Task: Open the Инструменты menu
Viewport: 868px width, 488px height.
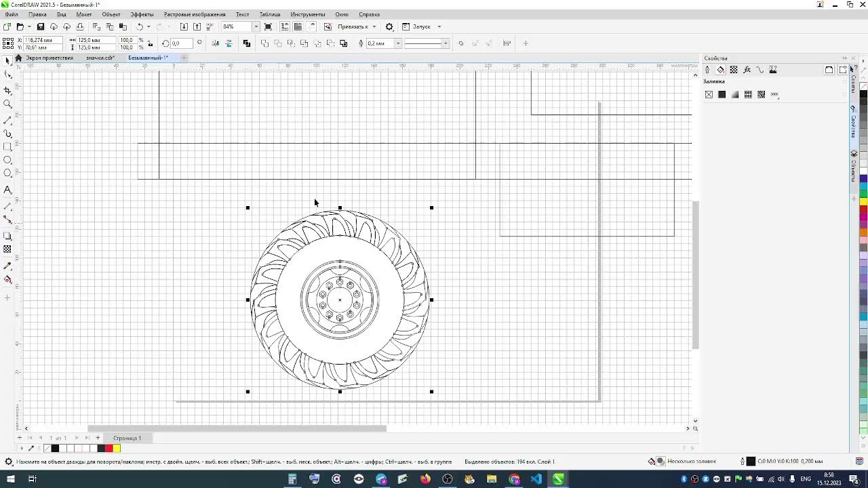Action: (x=308, y=14)
